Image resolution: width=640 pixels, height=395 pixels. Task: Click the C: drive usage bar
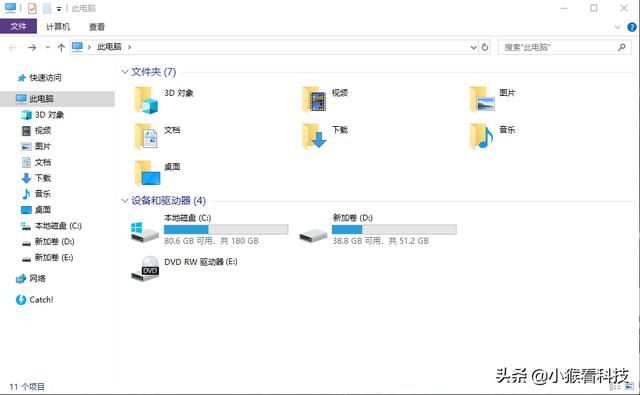(226, 229)
